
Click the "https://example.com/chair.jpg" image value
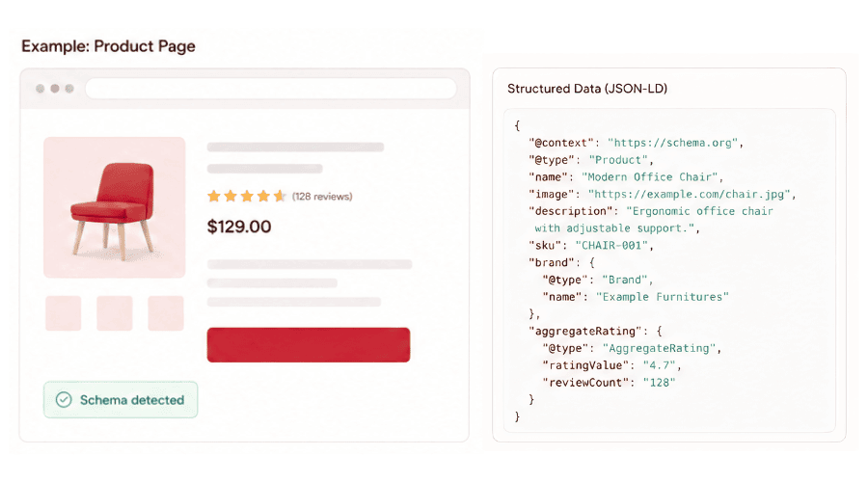click(689, 194)
